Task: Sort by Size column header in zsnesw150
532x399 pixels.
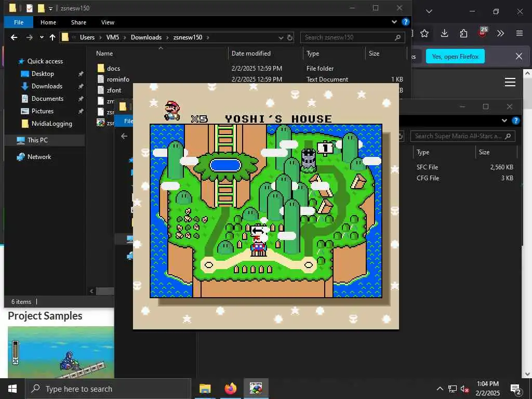Action: tap(374, 54)
